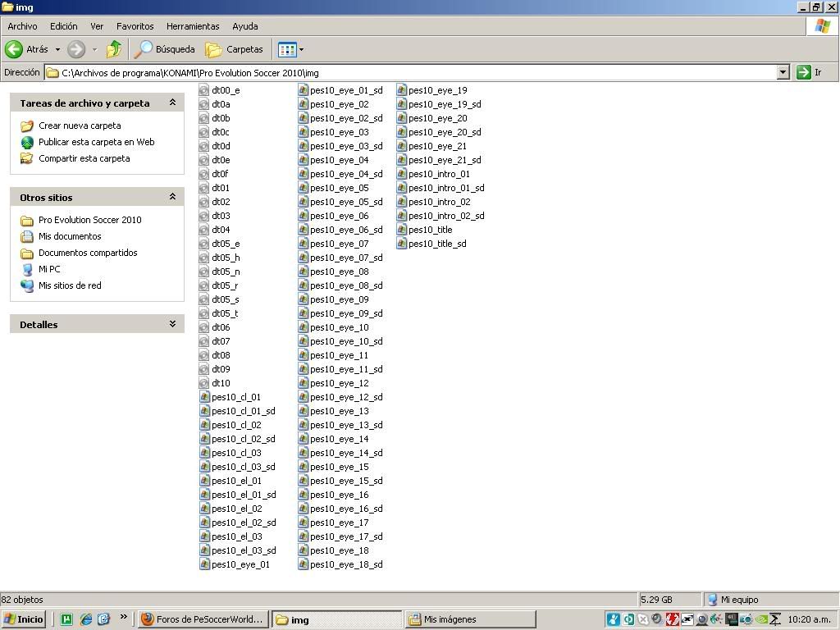Image resolution: width=840 pixels, height=630 pixels.
Task: Select the dt00_e file icon
Action: click(203, 90)
